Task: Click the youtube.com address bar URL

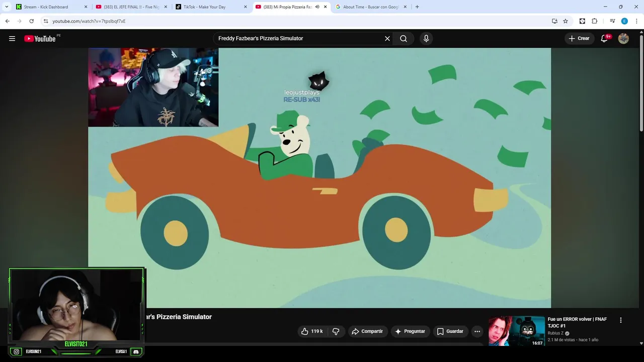Action: [89, 21]
